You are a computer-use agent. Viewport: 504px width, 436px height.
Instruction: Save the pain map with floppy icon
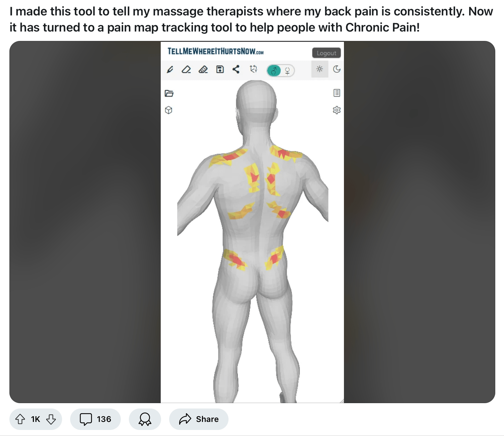(220, 69)
